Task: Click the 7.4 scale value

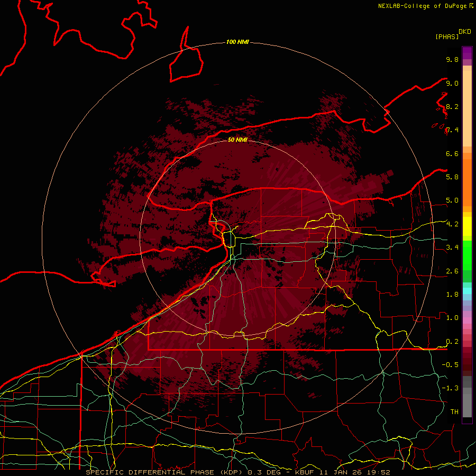Action: 452,130
